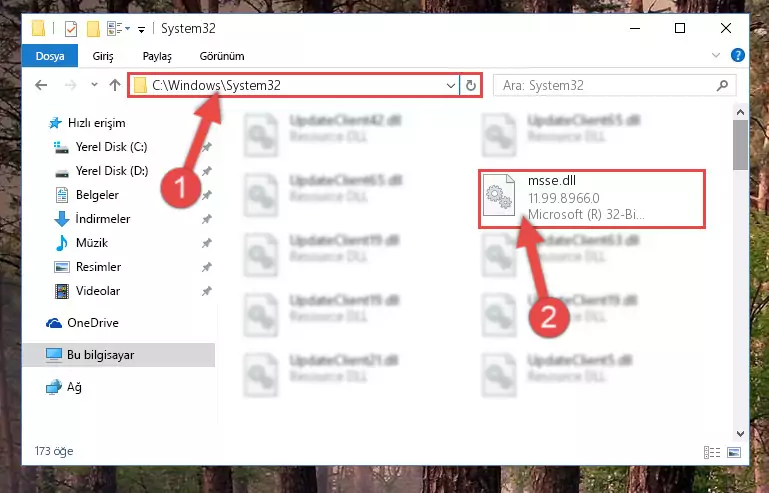Click the Ağ network icon
769x493 pixels.
point(54,387)
